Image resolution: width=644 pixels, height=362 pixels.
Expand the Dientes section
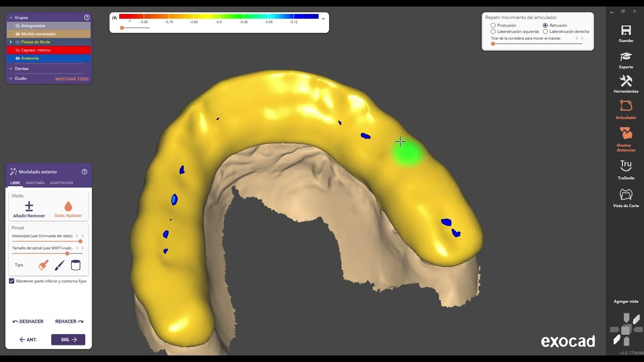(x=11, y=69)
